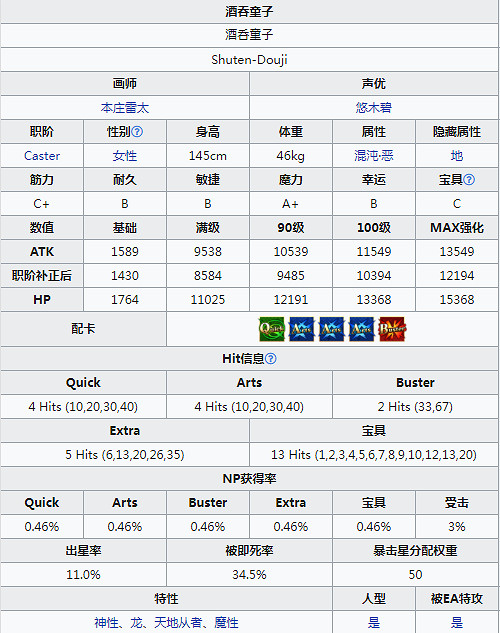This screenshot has height=633, width=500.
Task: Click the third Arts card icon
Action: 362,329
